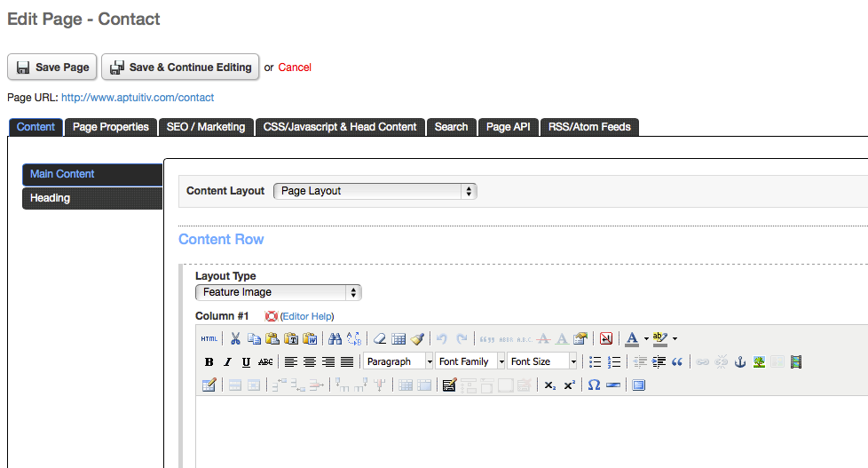
Task: Select Main Content in sidebar
Action: [x=92, y=174]
